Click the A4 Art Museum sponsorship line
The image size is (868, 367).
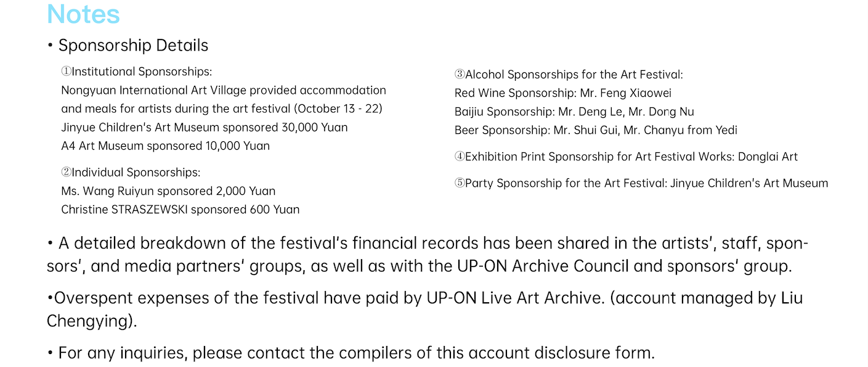[165, 146]
